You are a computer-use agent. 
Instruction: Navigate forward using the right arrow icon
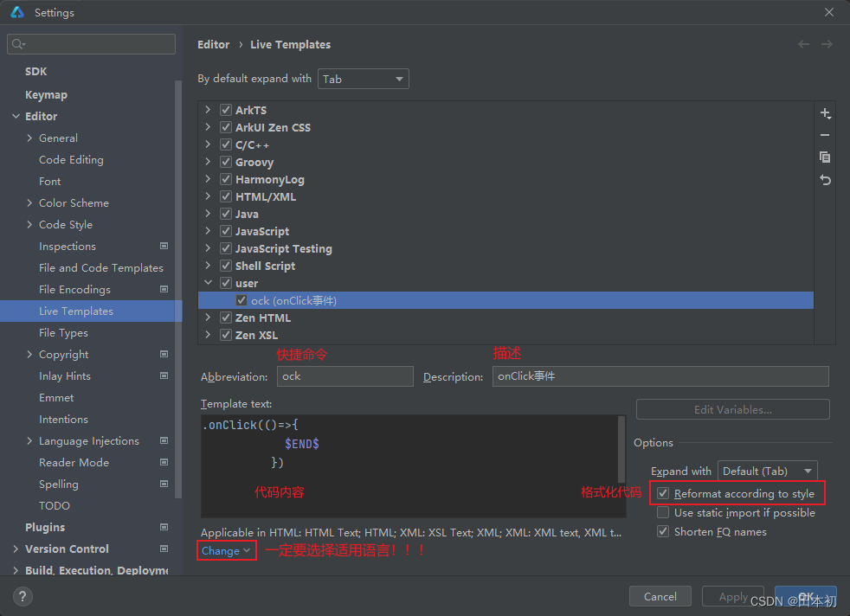click(827, 44)
